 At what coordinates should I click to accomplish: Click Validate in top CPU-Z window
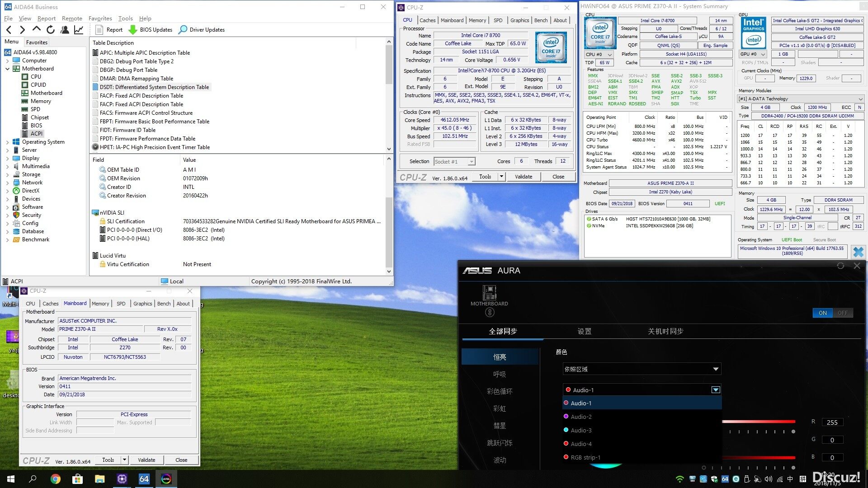(x=524, y=177)
